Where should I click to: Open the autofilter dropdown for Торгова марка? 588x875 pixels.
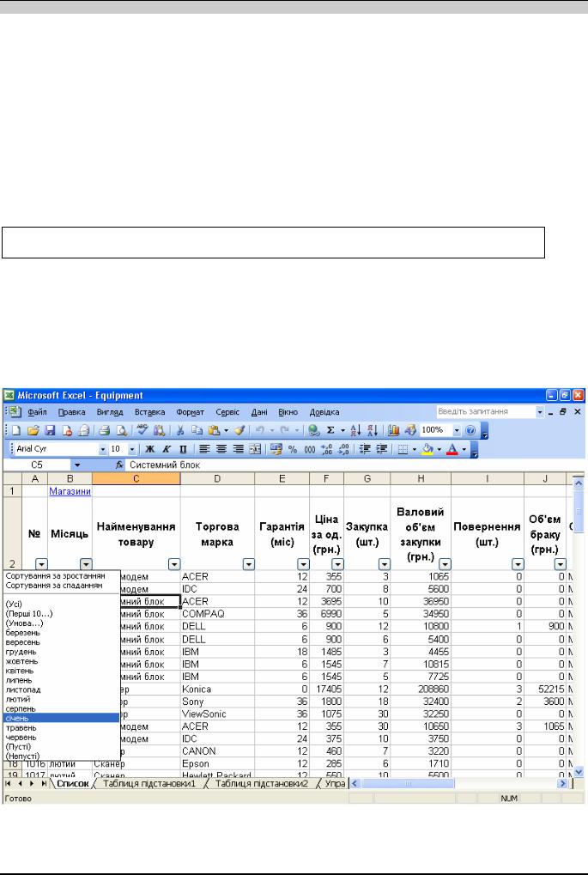[x=248, y=564]
